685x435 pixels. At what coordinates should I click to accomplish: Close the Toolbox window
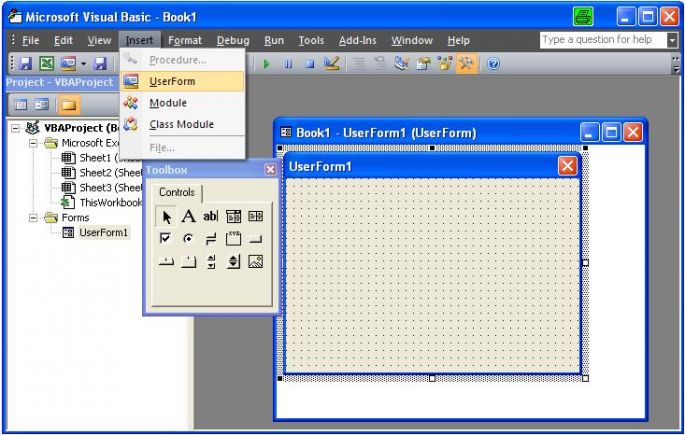pos(270,169)
